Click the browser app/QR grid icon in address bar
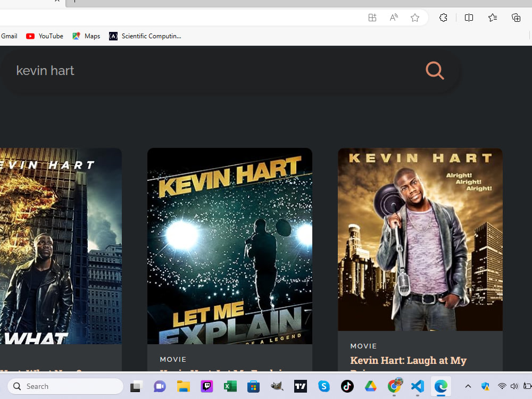This screenshot has width=532, height=399. [372, 18]
